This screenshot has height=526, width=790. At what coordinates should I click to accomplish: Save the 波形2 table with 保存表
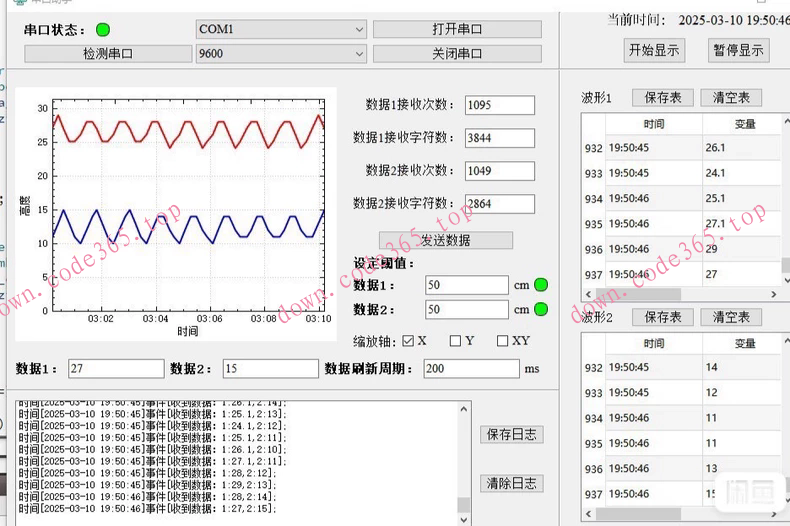[663, 317]
